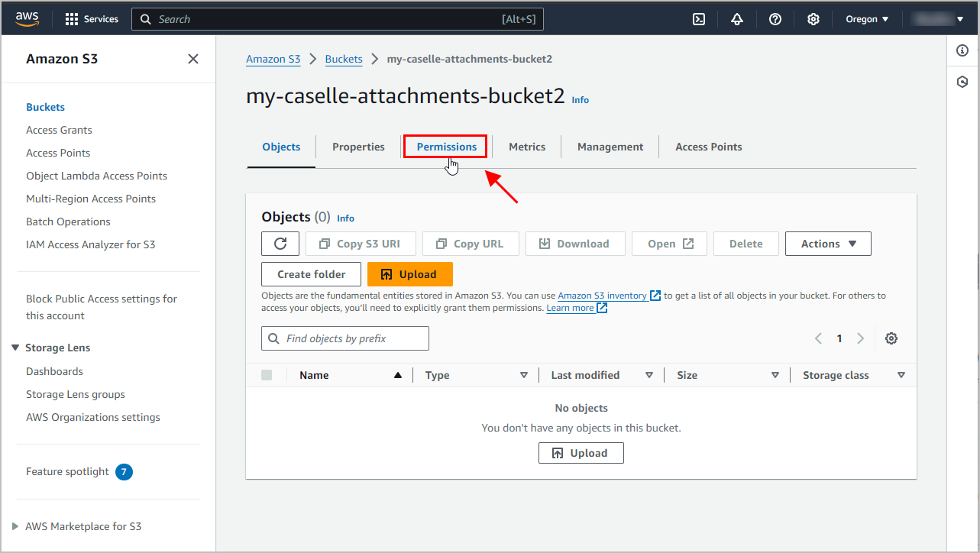
Task: Sort objects by Type column arrow
Action: 524,375
